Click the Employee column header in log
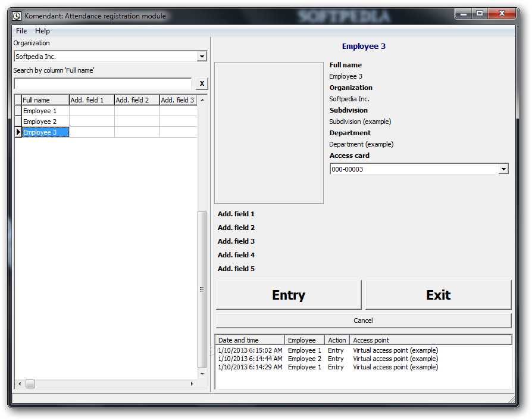Image resolution: width=532 pixels, height=420 pixels. (x=305, y=340)
